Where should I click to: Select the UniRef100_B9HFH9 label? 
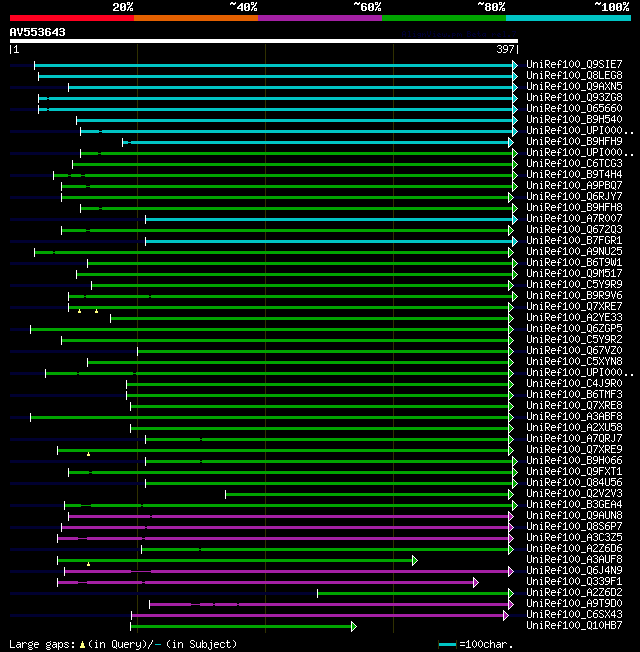(x=574, y=141)
